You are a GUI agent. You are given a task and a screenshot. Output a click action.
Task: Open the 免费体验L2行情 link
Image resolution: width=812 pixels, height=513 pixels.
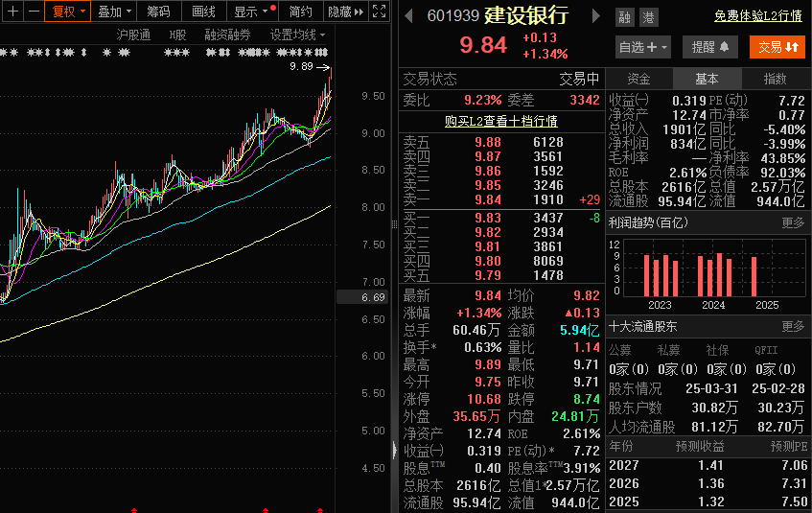pos(758,16)
